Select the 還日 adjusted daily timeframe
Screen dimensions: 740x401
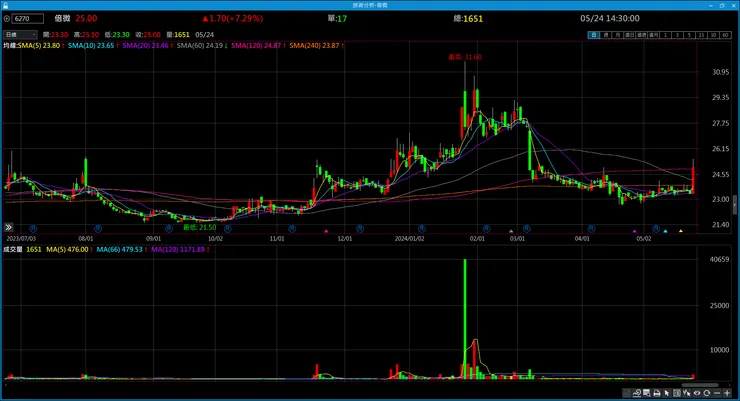click(x=630, y=35)
